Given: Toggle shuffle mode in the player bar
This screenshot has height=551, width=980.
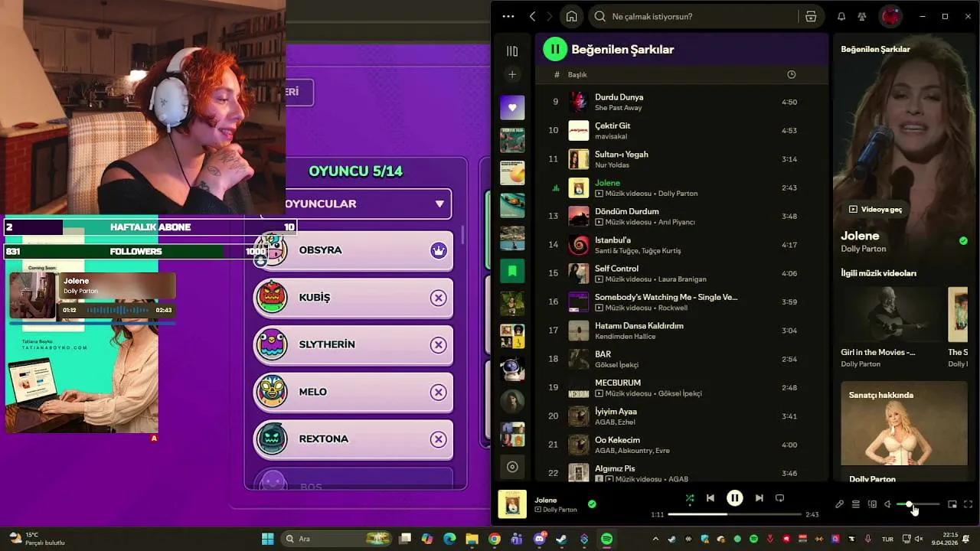Looking at the screenshot, I should 690,498.
